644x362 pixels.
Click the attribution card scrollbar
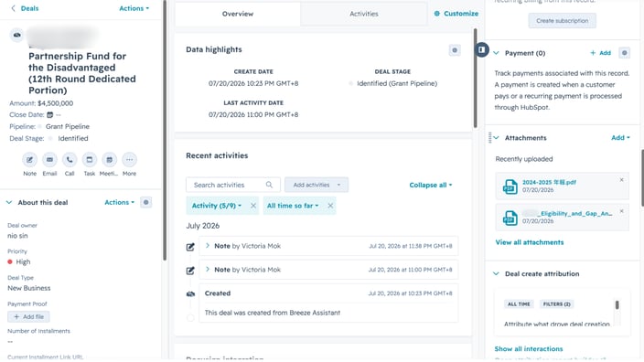[617, 305]
